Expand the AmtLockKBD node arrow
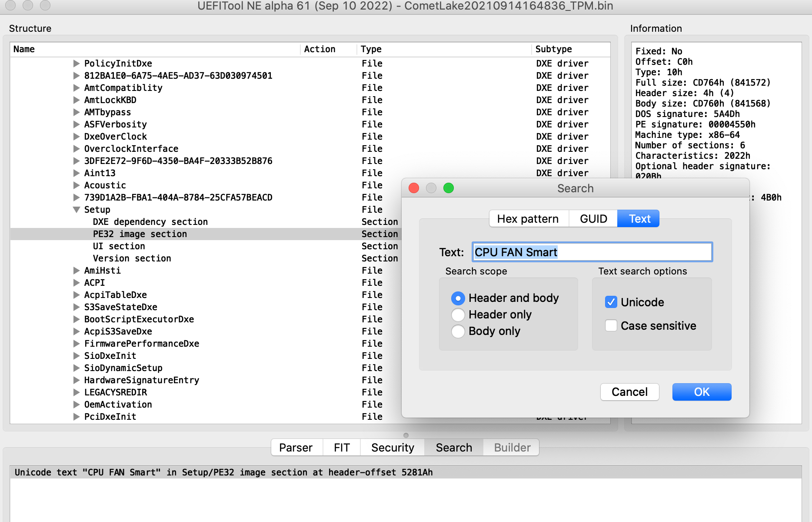The height and width of the screenshot is (522, 812). [x=77, y=100]
